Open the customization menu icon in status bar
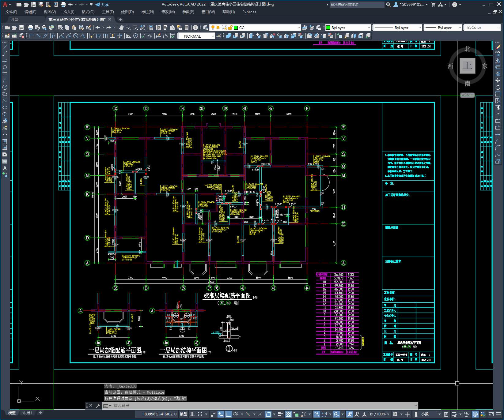 click(x=498, y=414)
